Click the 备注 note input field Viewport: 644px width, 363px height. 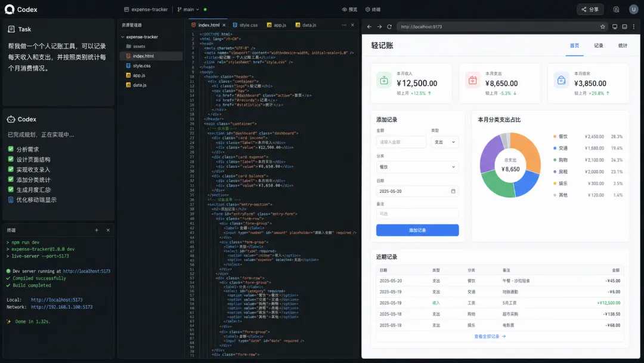417,214
